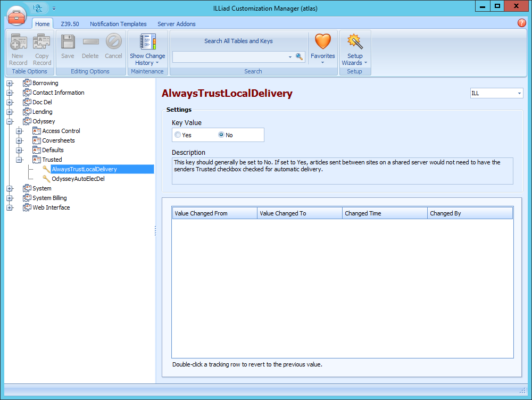Open the Notification Templates tab
Viewport: 532px width, 400px height.
(x=118, y=24)
